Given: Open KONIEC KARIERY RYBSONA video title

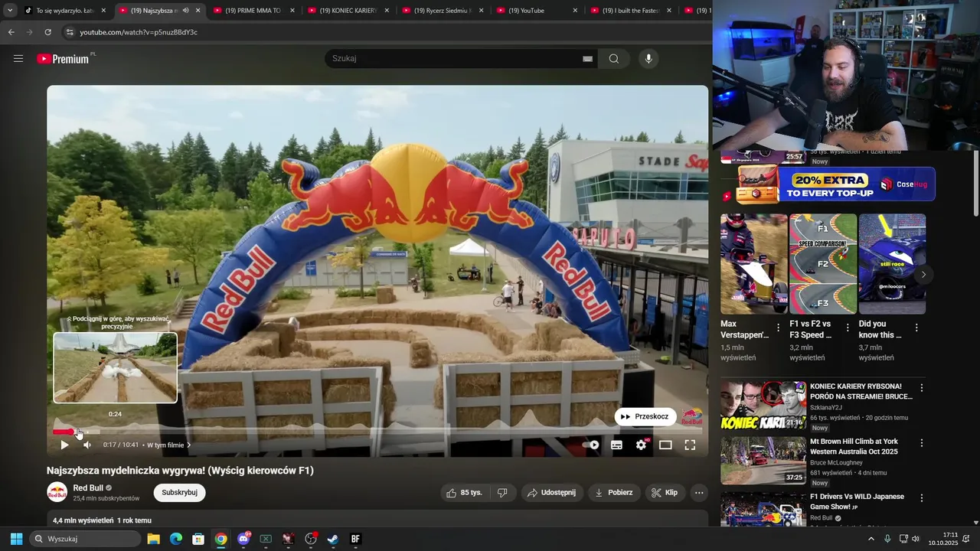Looking at the screenshot, I should [861, 391].
